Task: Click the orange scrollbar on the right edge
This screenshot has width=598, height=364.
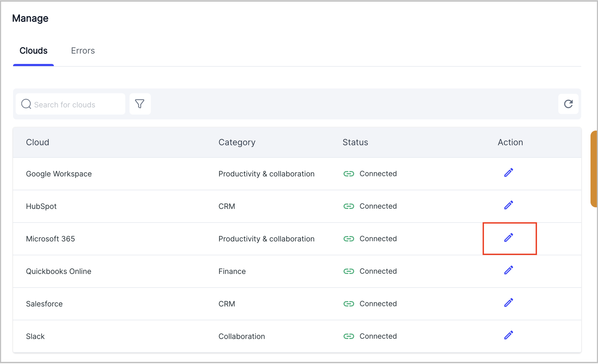Action: point(595,168)
